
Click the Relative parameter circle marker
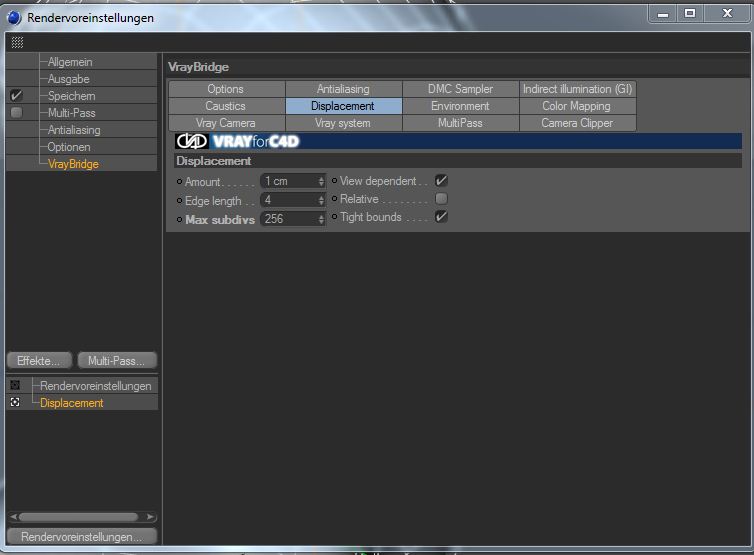click(x=334, y=199)
